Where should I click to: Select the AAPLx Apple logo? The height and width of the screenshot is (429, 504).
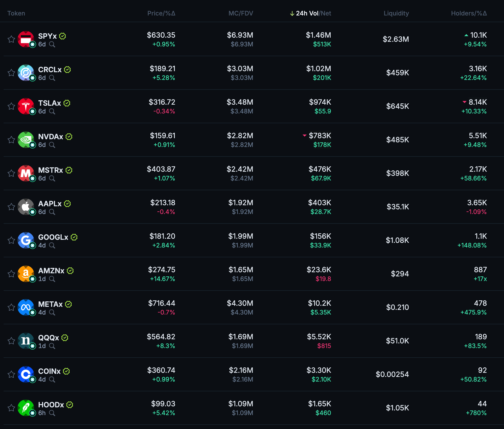coord(26,207)
